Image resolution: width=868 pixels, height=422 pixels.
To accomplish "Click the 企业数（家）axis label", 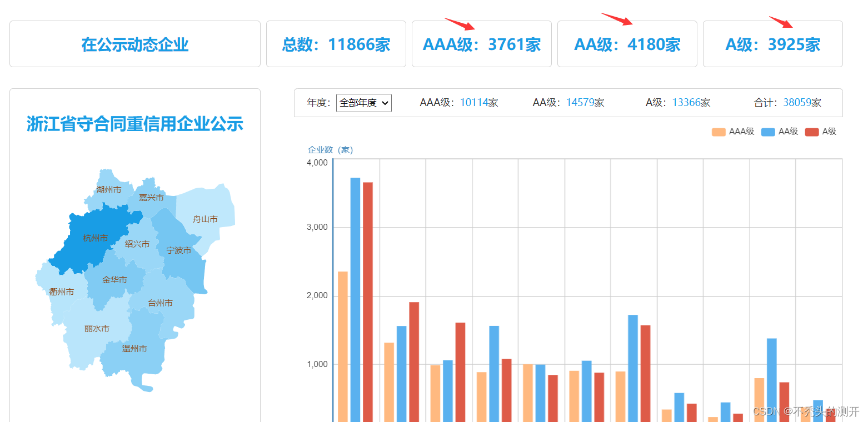I will 331,150.
